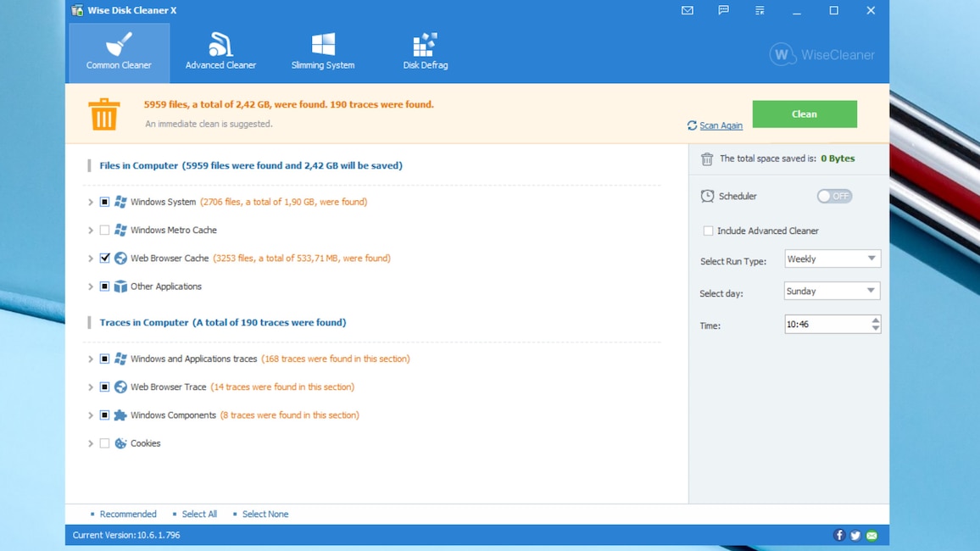The height and width of the screenshot is (551, 980).
Task: Click Select All link
Action: [x=199, y=515]
